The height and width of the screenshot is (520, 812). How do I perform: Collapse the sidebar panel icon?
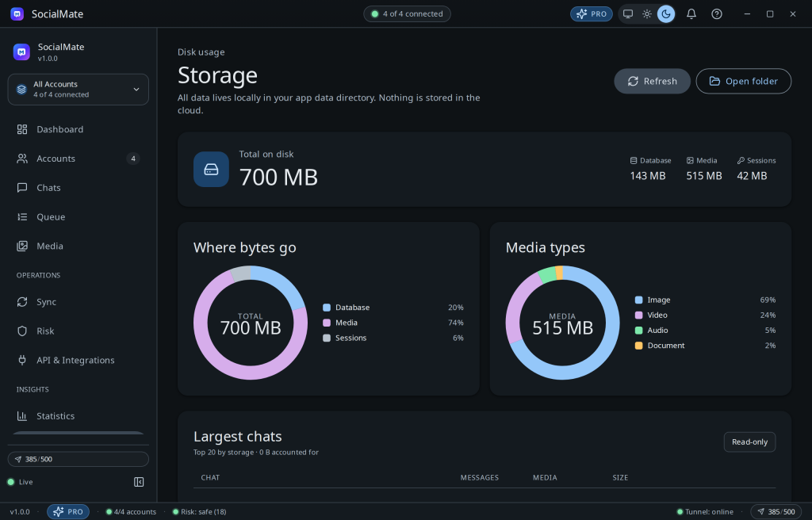[139, 482]
